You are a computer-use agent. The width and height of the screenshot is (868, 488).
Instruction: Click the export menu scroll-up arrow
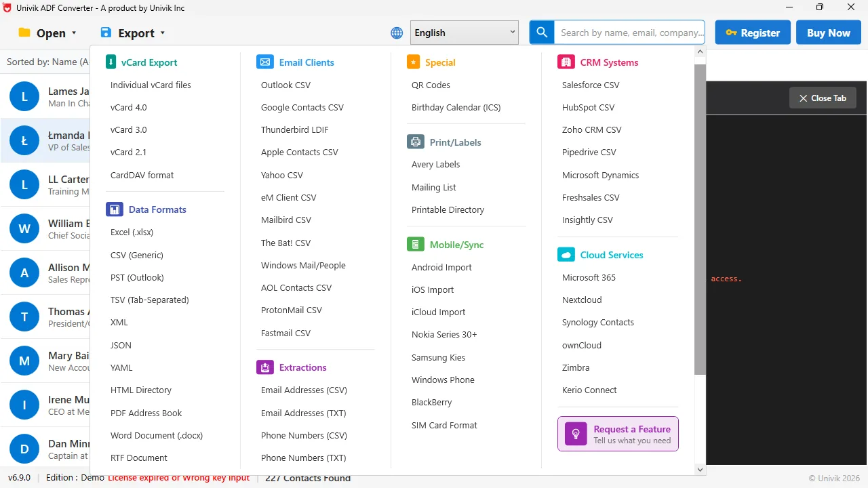(700, 52)
